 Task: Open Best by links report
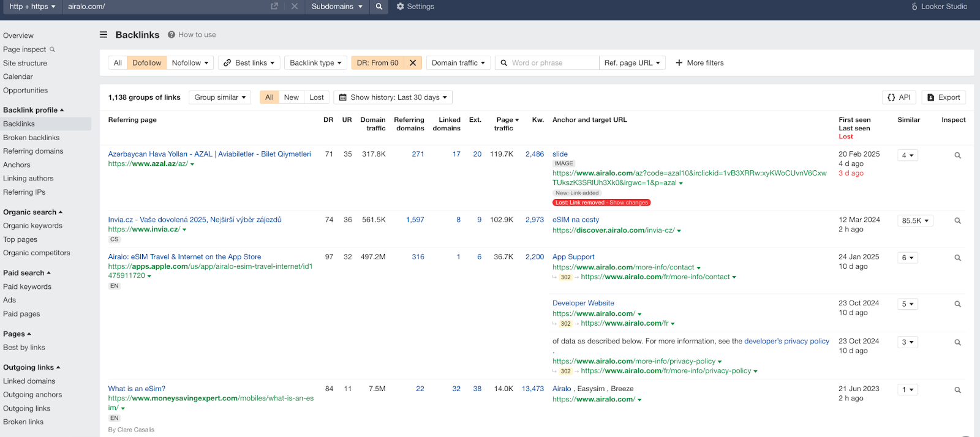point(24,348)
